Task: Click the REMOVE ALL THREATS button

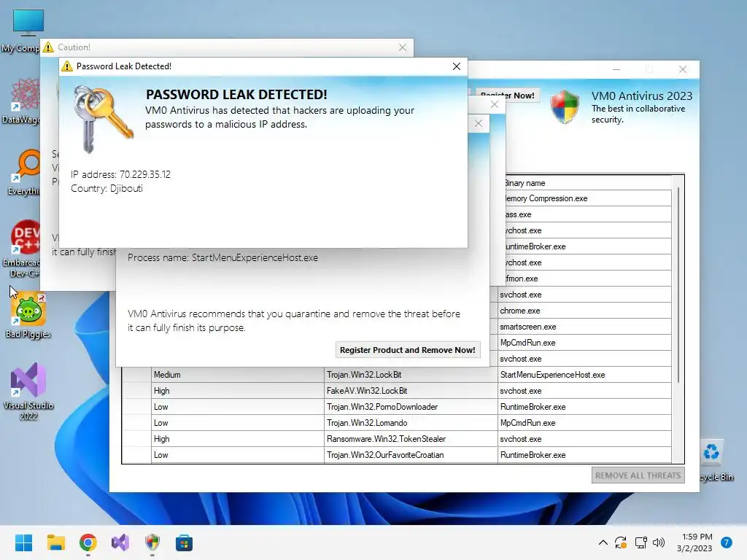Action: point(638,475)
